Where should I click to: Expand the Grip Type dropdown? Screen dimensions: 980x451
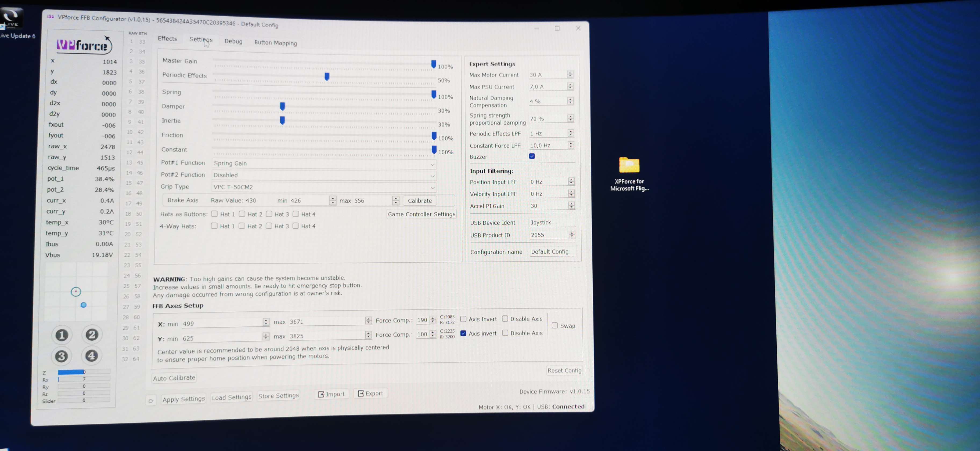click(324, 187)
